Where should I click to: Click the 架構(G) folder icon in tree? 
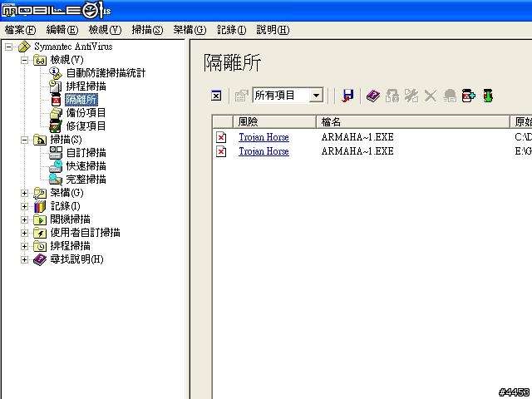40,193
